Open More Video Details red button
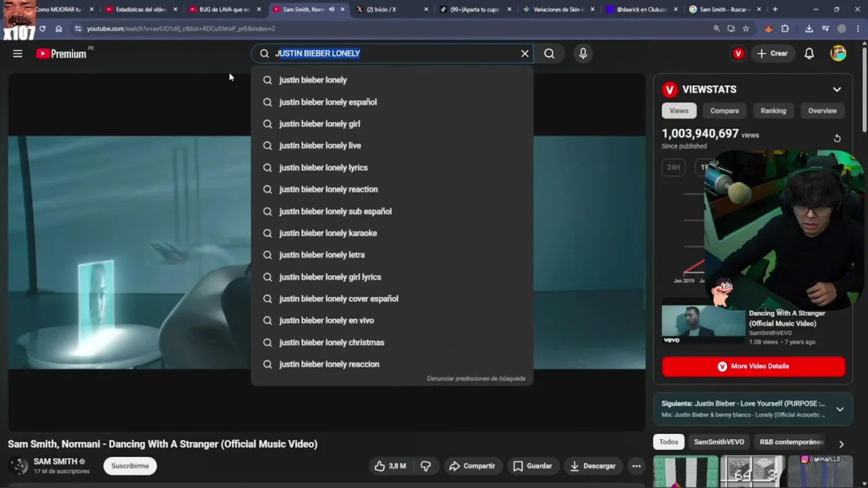The height and width of the screenshot is (488, 868). tap(753, 366)
